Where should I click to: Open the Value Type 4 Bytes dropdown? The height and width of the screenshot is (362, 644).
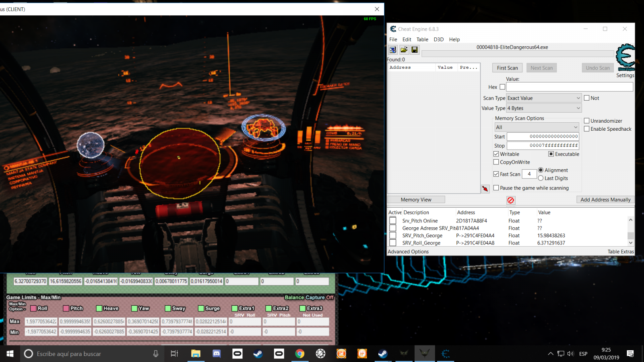(x=543, y=108)
